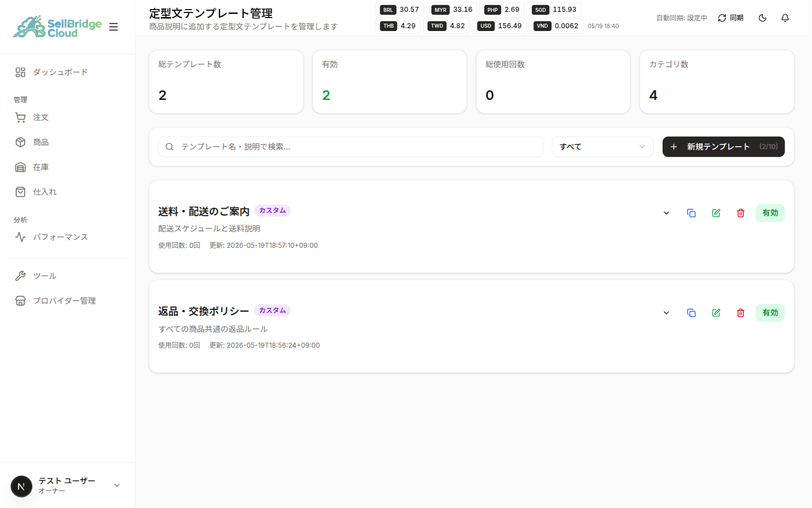Open the テスト ユーザー account menu

[67, 485]
